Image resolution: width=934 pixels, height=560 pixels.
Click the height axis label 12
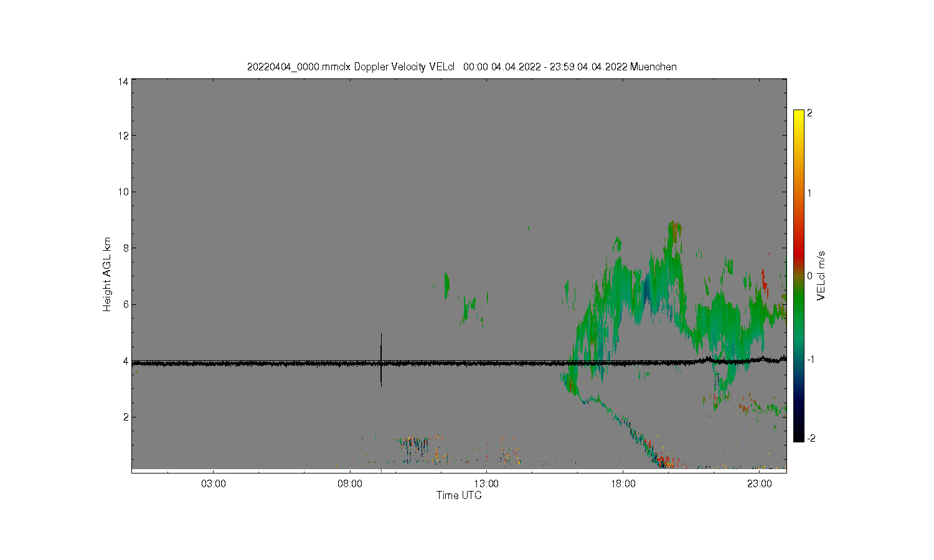[123, 136]
